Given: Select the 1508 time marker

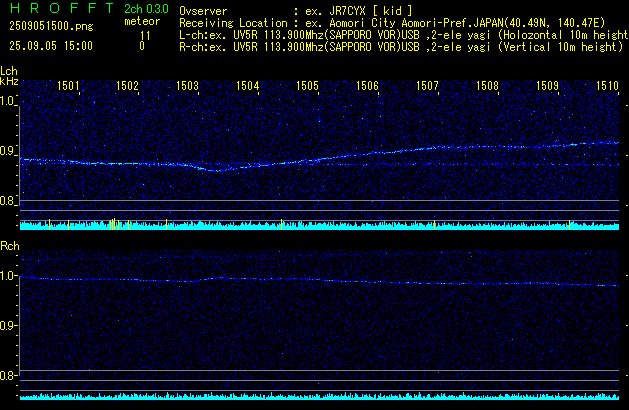Looking at the screenshot, I should (x=487, y=86).
